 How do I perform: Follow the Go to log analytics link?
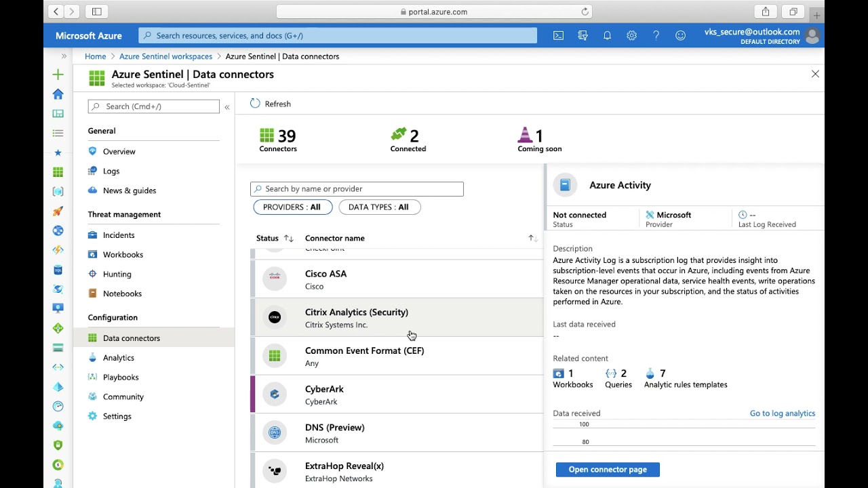(783, 413)
